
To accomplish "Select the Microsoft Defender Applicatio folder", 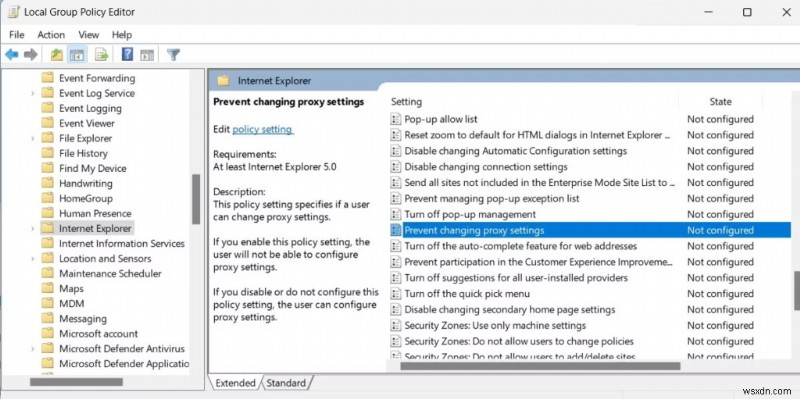I will click(x=123, y=364).
